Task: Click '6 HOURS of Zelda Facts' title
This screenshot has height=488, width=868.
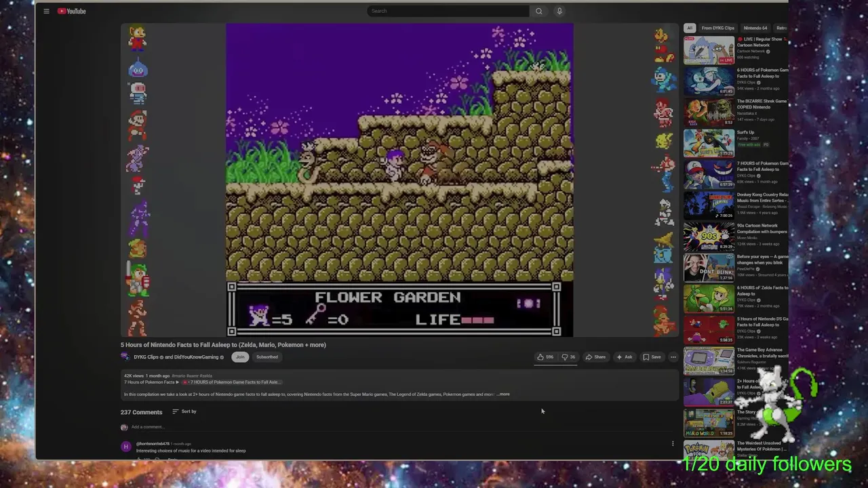Action: [x=762, y=291]
